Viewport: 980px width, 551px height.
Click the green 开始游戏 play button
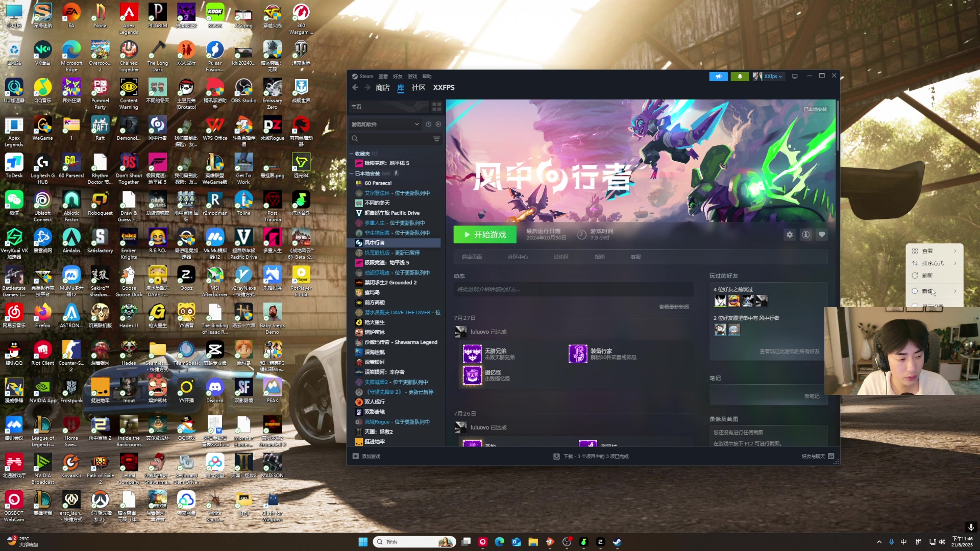coord(485,235)
